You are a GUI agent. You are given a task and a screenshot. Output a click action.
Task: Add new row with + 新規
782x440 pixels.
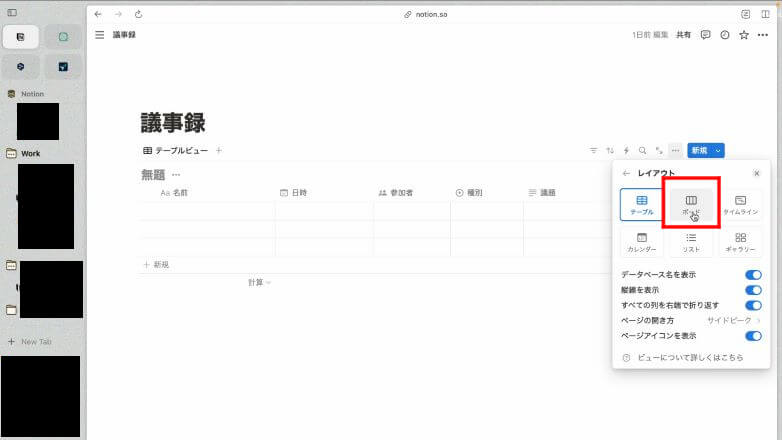pos(157,264)
